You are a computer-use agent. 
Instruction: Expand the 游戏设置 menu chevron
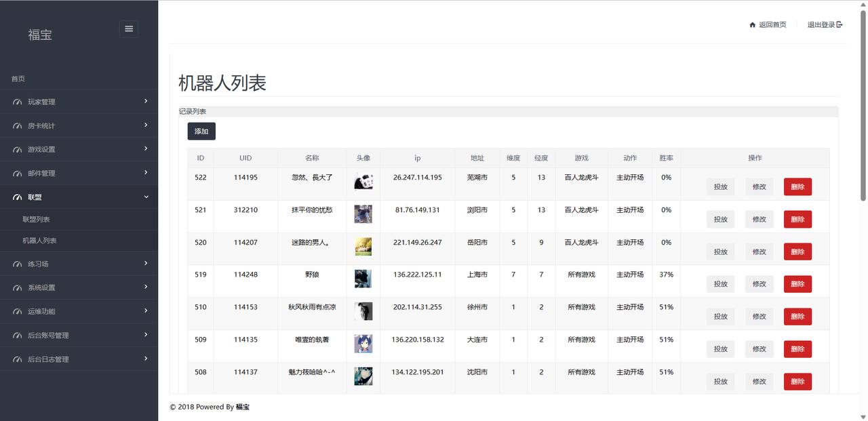click(146, 148)
